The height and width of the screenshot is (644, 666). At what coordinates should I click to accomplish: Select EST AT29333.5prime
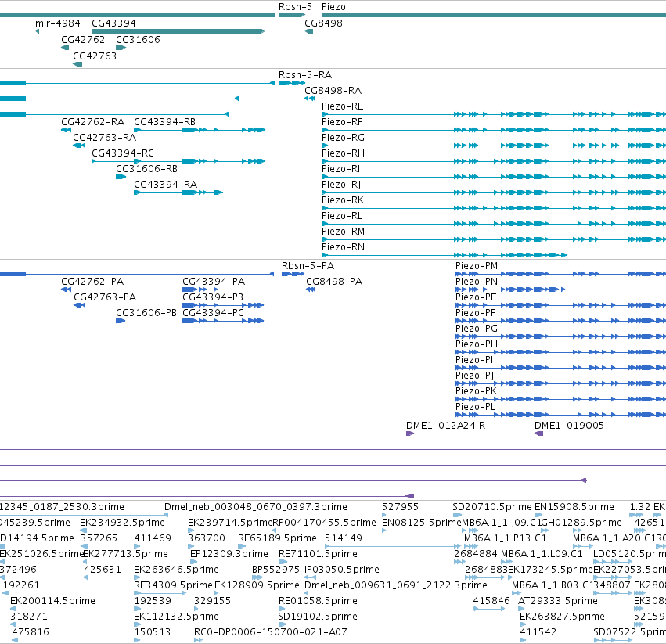(x=558, y=601)
